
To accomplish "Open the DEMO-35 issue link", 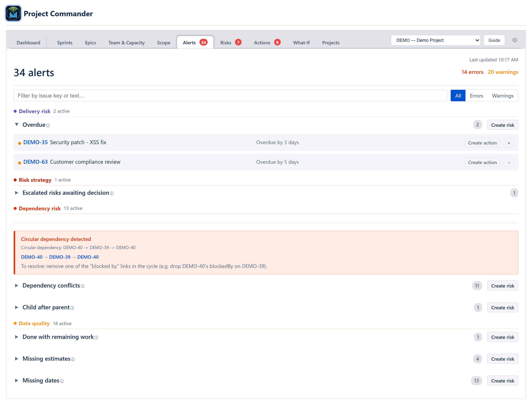I will coord(35,142).
